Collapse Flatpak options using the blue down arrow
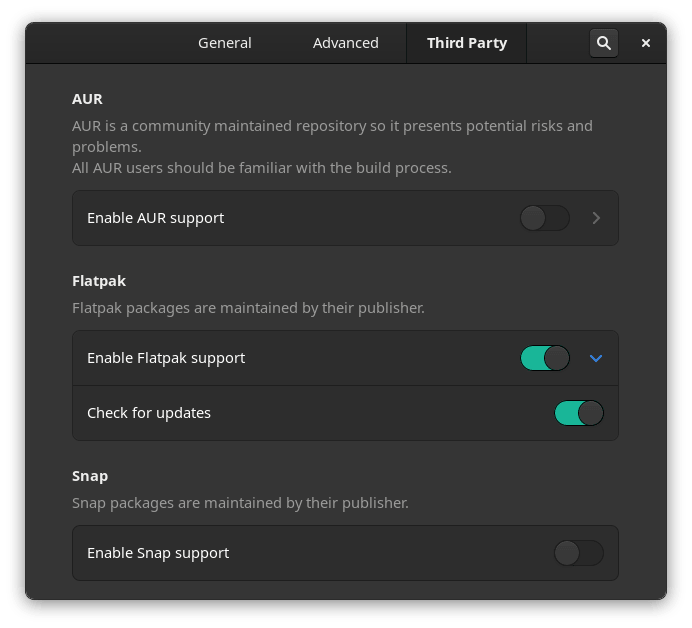Image resolution: width=692 pixels, height=628 pixels. tap(596, 358)
